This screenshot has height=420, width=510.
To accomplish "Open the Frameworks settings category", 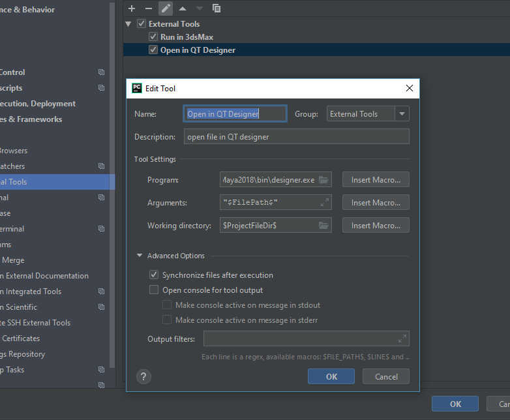I will (31, 119).
